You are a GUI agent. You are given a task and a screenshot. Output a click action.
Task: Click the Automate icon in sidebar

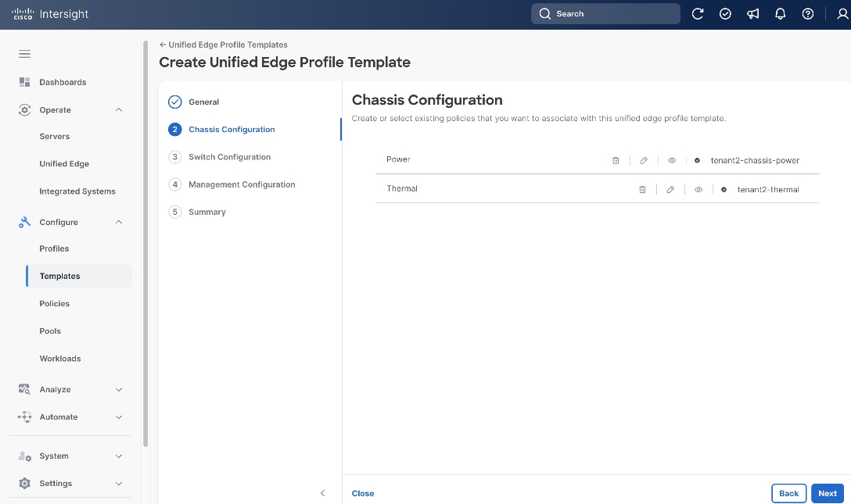coord(24,416)
